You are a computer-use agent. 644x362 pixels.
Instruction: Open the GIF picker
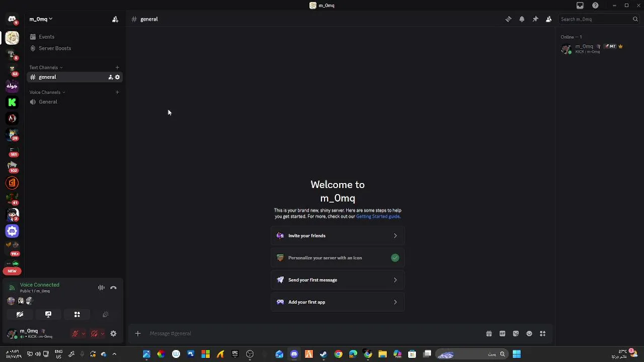pyautogui.click(x=502, y=333)
